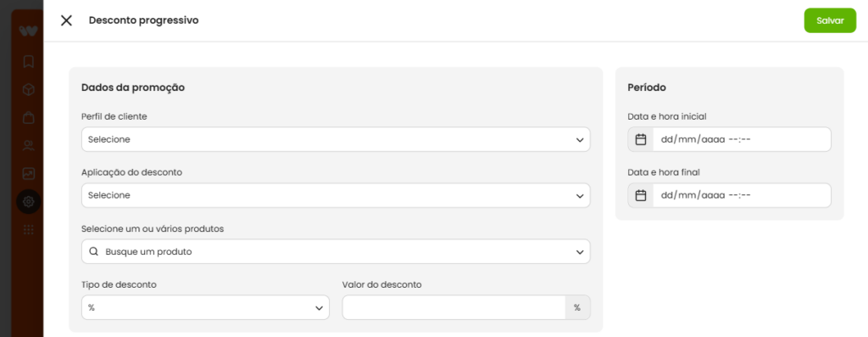Expand the product search chevron arrow
This screenshot has width=868, height=337.
(x=580, y=252)
